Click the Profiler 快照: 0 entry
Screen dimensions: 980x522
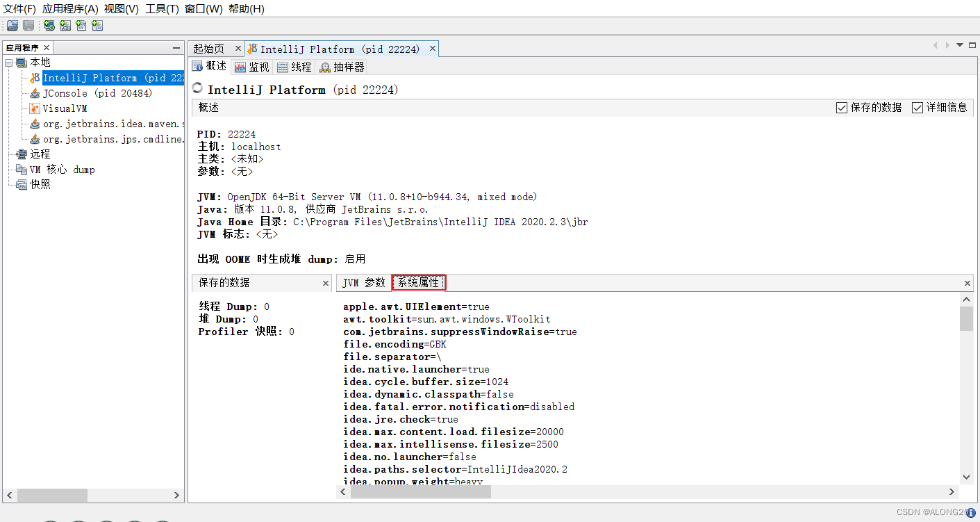click(x=247, y=332)
